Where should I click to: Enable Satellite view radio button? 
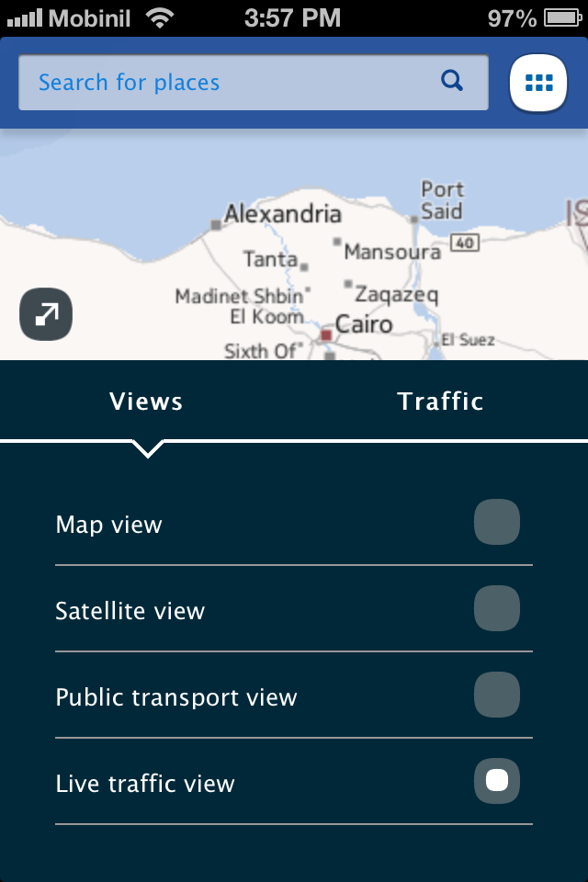(497, 608)
